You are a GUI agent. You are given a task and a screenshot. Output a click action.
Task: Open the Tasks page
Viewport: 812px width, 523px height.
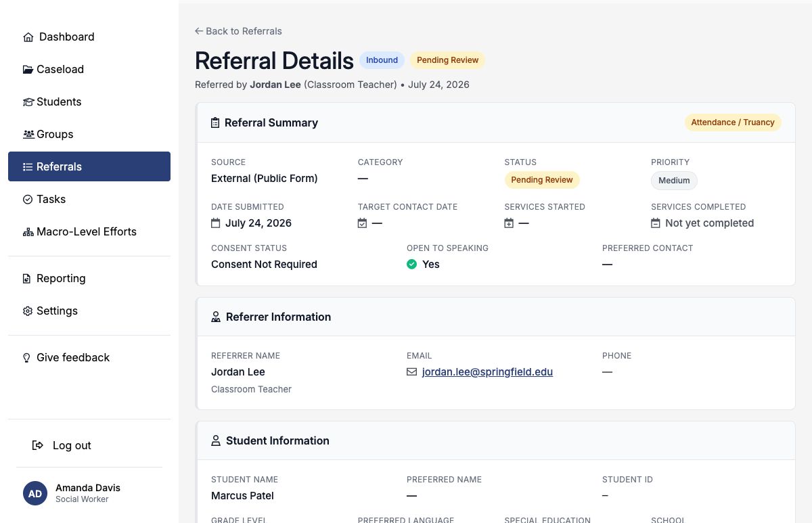click(89, 199)
